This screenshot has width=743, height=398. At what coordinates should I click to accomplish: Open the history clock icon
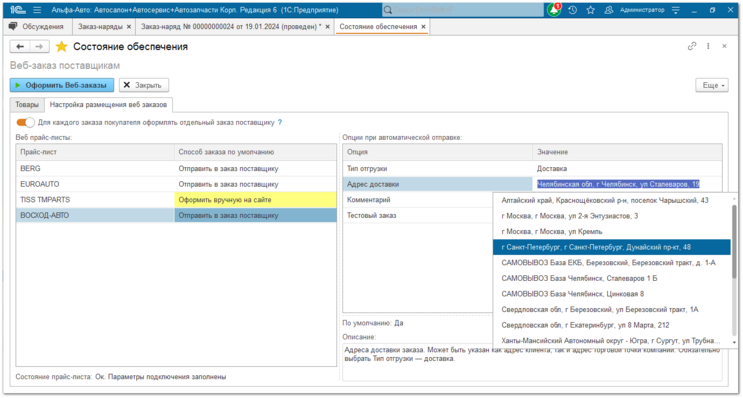click(x=573, y=10)
